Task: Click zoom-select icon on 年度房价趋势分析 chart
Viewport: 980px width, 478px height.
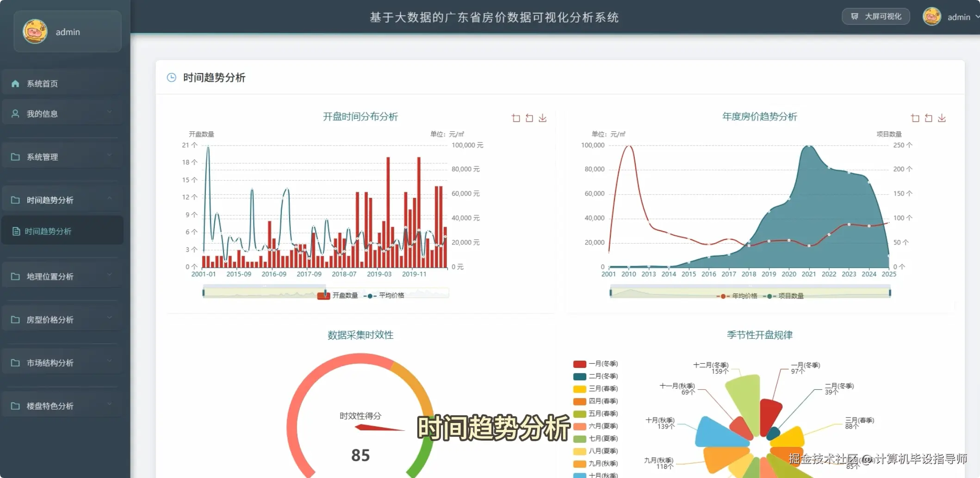Action: click(x=915, y=118)
